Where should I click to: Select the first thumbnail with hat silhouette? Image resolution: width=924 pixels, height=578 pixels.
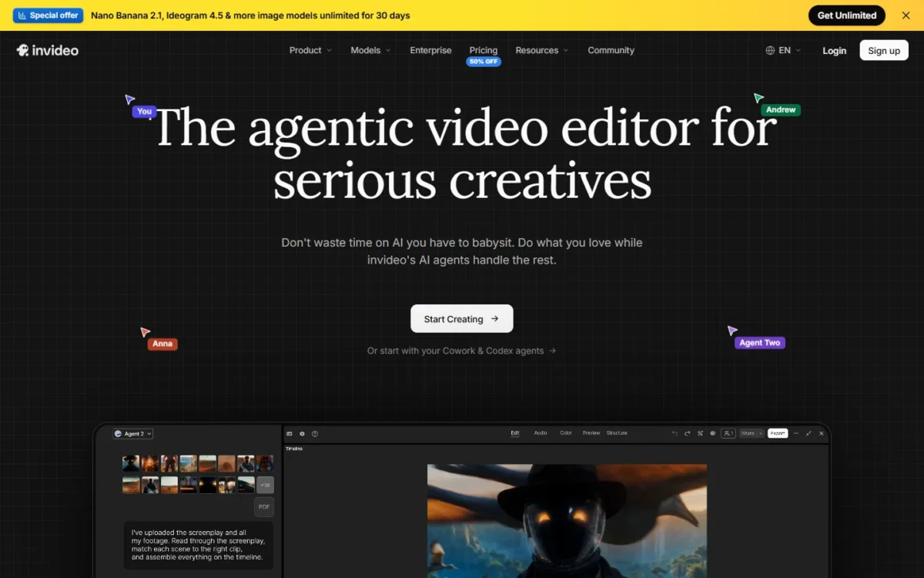(131, 463)
